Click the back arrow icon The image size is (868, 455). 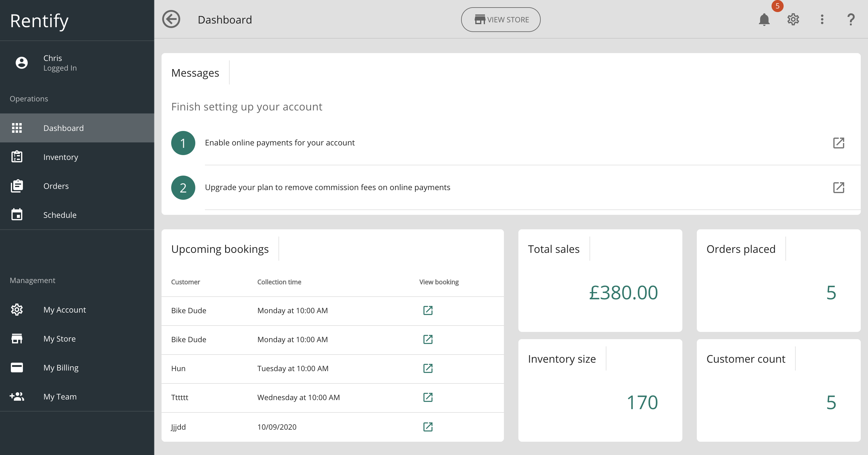pyautogui.click(x=171, y=19)
